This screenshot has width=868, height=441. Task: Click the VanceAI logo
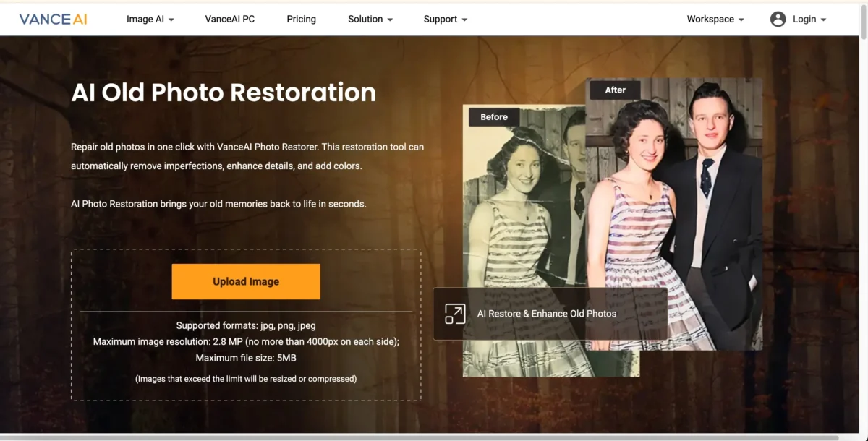(x=53, y=20)
